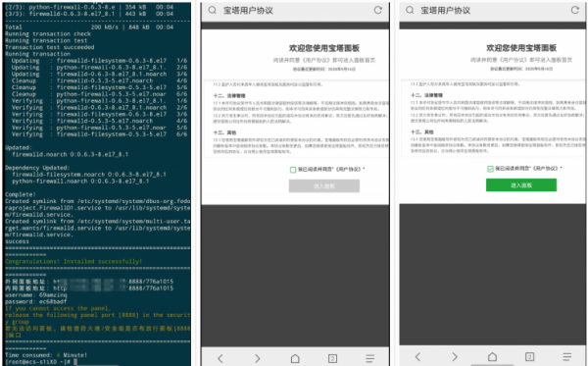588x366 pixels.
Task: Uncheck the green checked 用户协议 agreement checkbox
Action: click(490, 169)
